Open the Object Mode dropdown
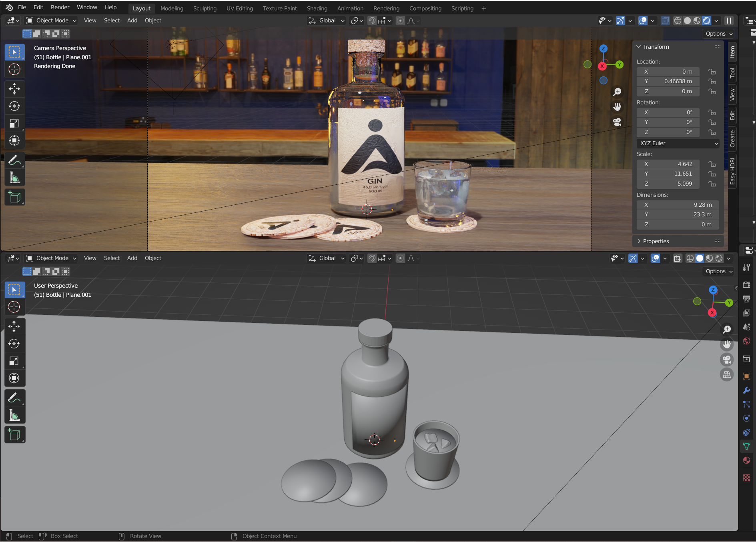 pos(50,20)
